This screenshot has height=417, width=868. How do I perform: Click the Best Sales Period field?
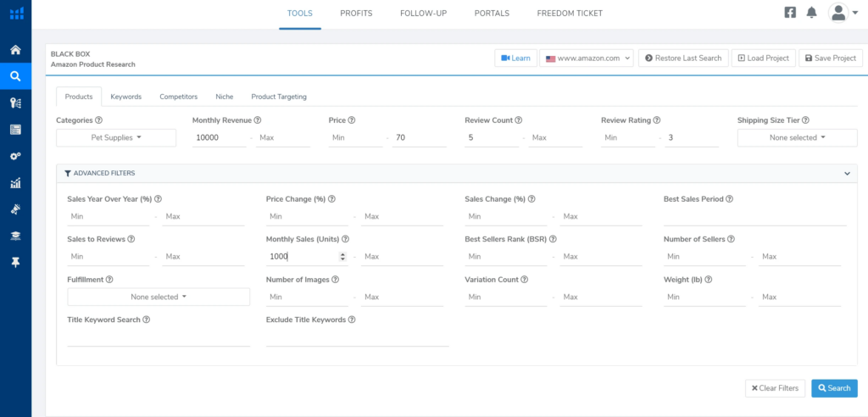pyautogui.click(x=755, y=216)
